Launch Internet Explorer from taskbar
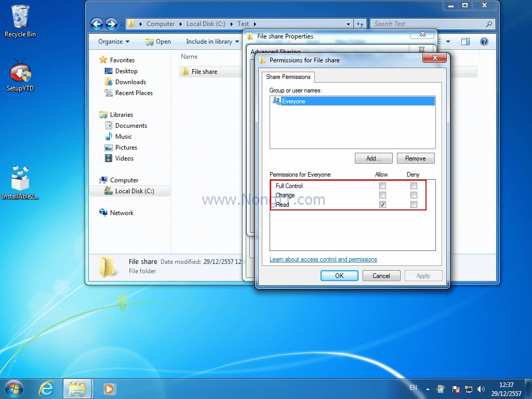Viewport: 532px width, 399px height. [x=46, y=388]
